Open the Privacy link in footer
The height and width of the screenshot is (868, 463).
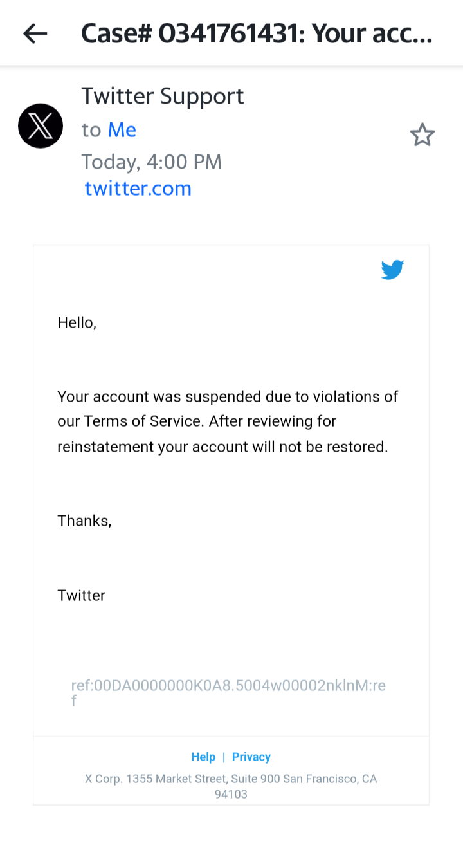point(251,757)
